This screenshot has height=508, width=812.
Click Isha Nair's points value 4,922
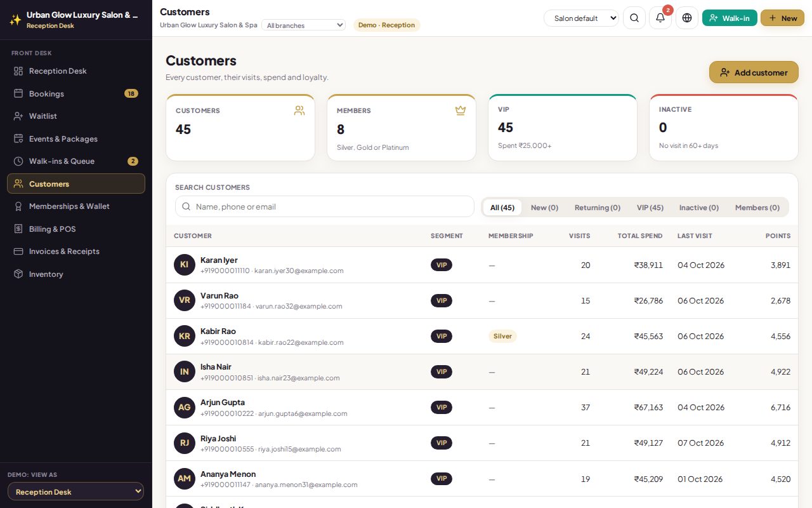[780, 371]
